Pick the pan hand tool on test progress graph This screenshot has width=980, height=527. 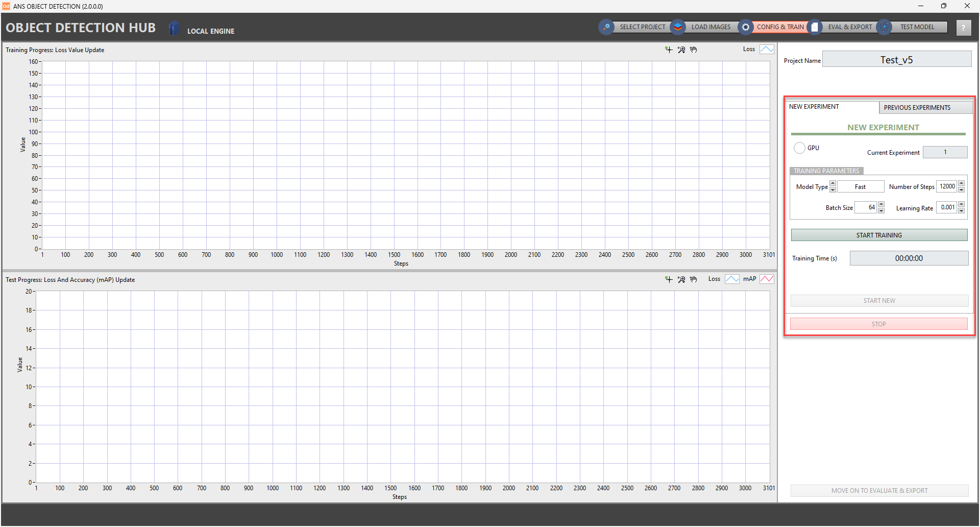693,279
